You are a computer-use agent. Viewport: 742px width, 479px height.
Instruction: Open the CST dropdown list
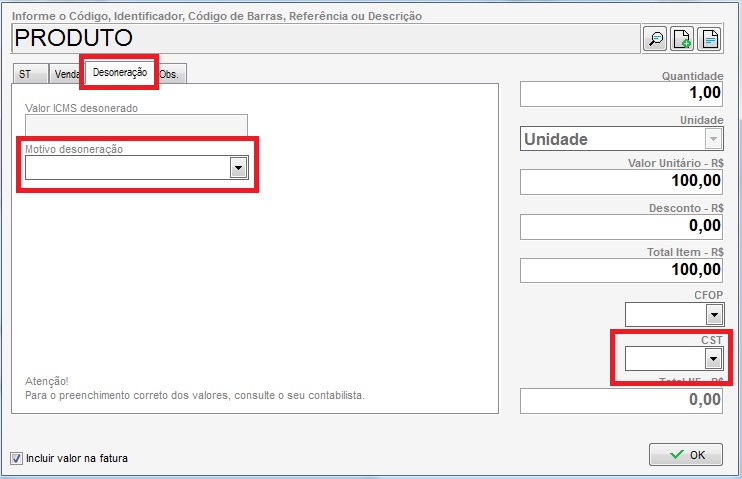pyautogui.click(x=713, y=359)
